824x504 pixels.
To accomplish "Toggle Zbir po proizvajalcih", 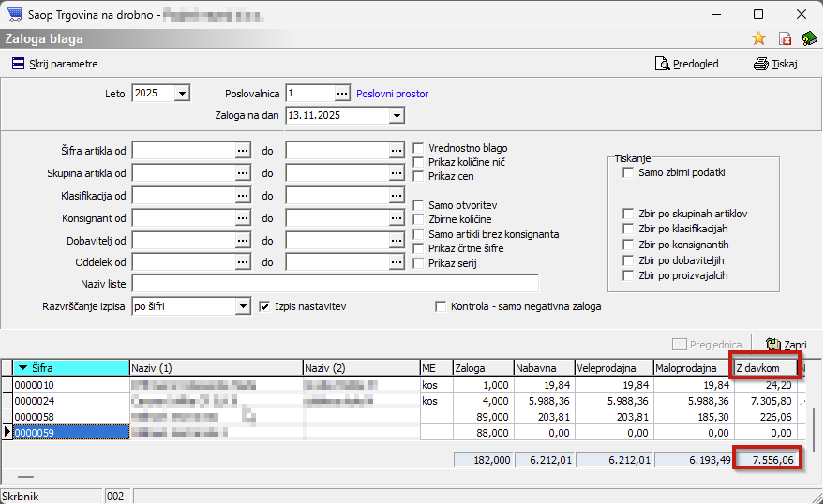I will 628,275.
